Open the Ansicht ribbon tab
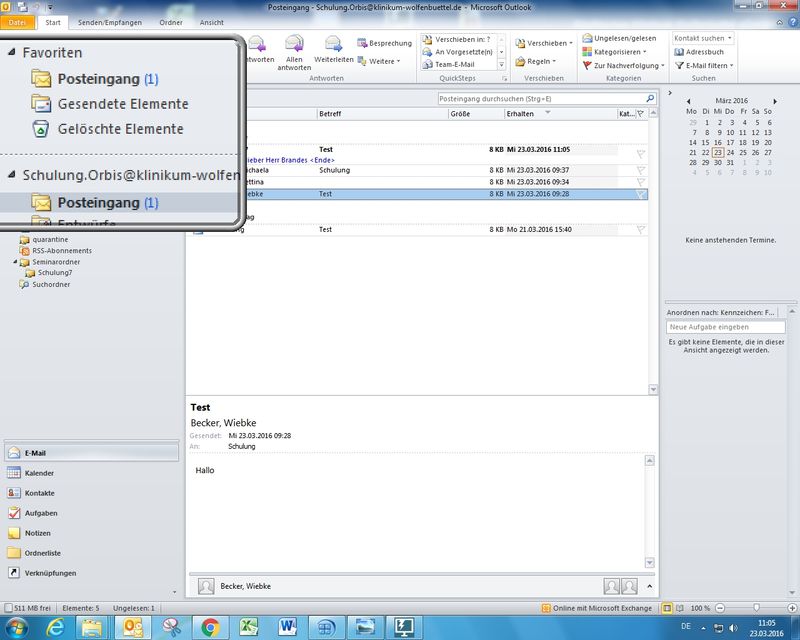The height and width of the screenshot is (640, 800). [x=212, y=22]
